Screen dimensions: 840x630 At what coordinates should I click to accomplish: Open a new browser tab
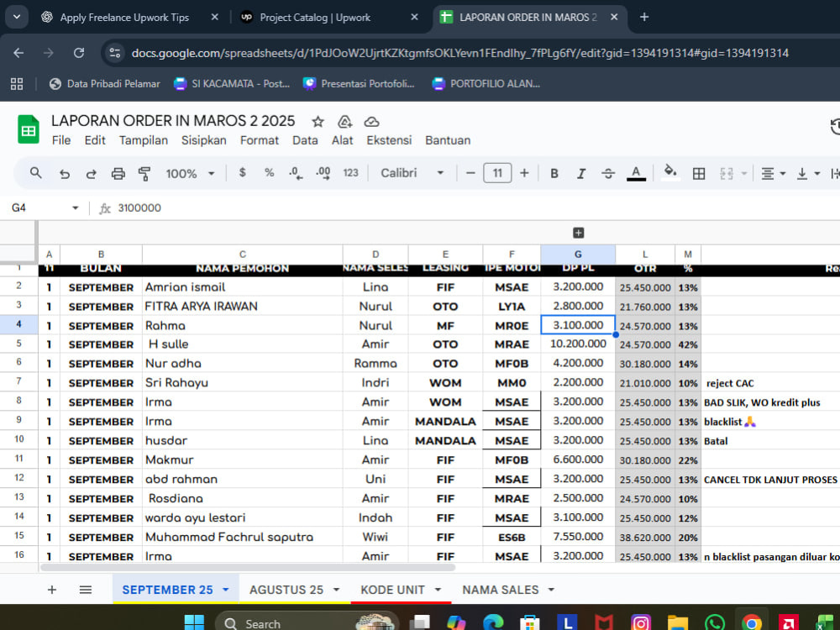point(644,17)
